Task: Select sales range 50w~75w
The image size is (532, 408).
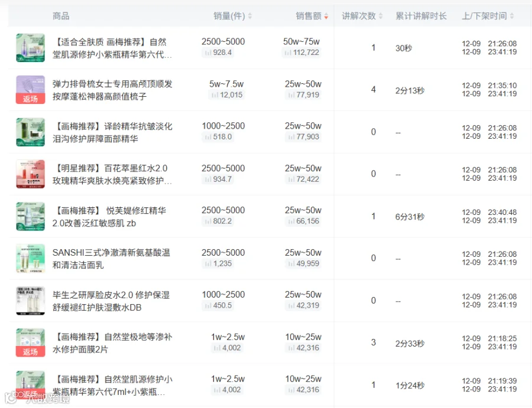Action: pyautogui.click(x=301, y=42)
